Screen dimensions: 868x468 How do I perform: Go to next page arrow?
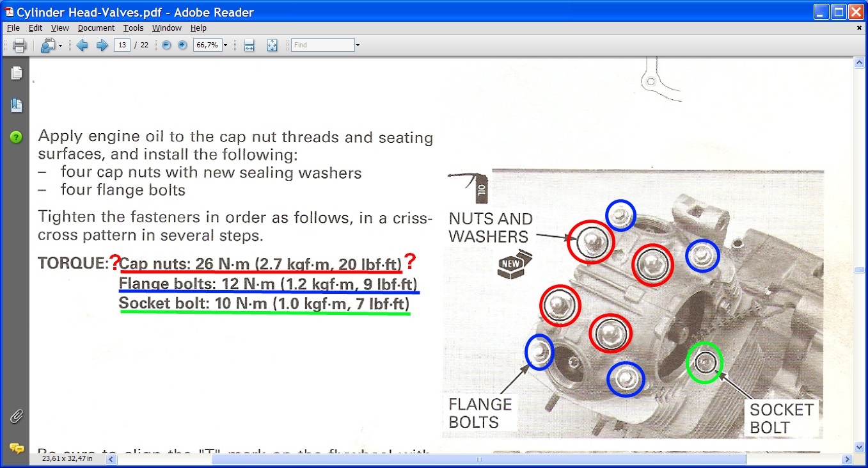click(x=102, y=45)
